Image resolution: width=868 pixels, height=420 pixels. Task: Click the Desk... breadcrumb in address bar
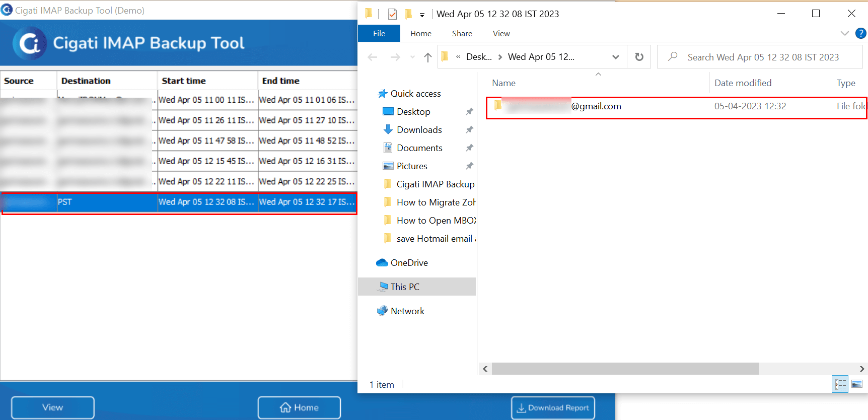click(479, 57)
